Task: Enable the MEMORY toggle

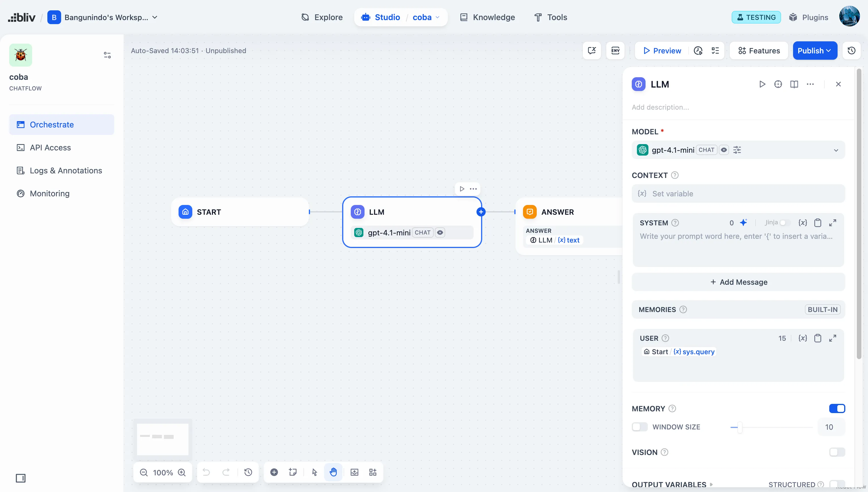Action: coord(837,408)
